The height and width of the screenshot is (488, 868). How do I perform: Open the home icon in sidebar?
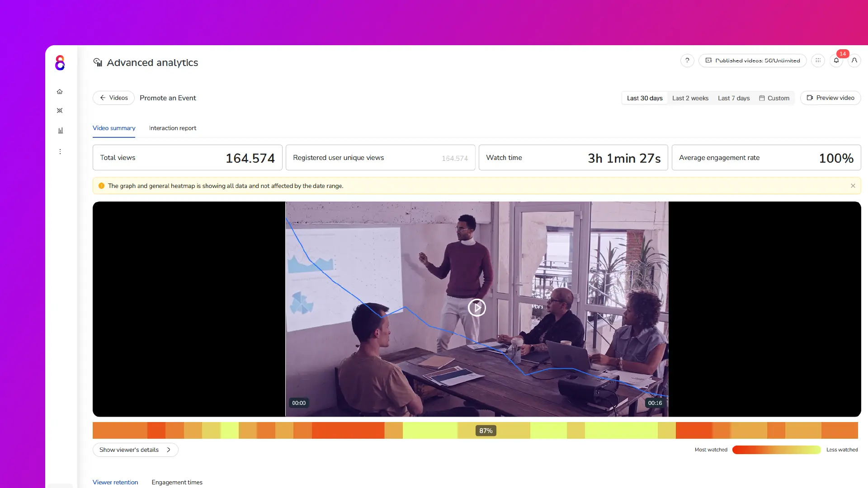pyautogui.click(x=60, y=92)
